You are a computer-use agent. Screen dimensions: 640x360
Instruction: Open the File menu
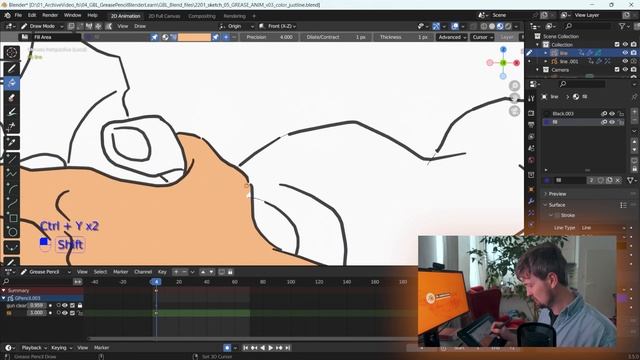click(18, 16)
